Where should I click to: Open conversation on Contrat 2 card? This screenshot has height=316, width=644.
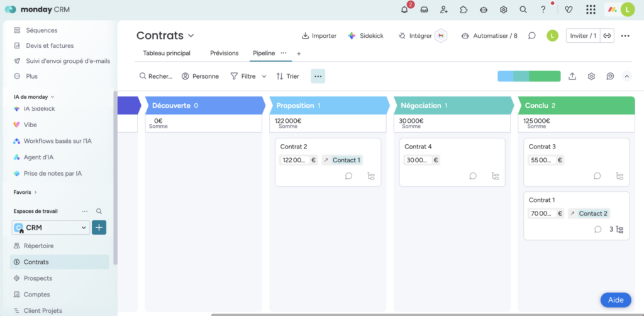348,176
